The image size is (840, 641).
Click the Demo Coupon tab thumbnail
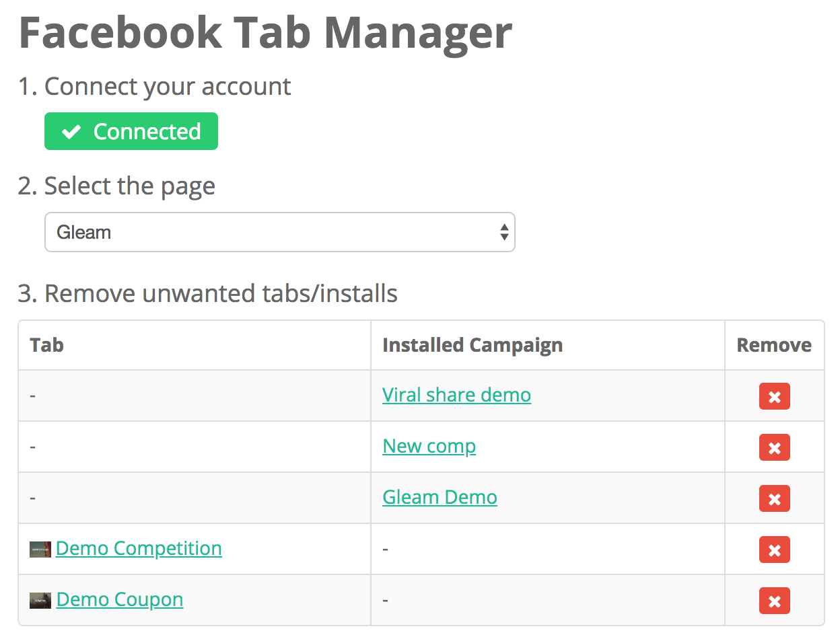click(40, 600)
